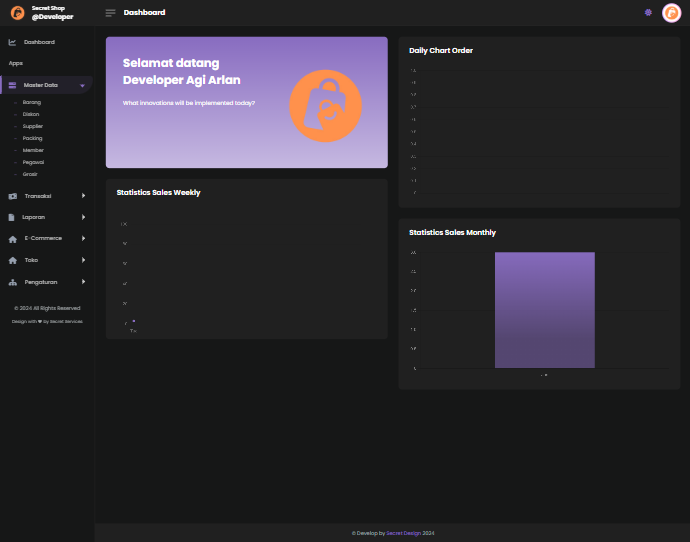Image resolution: width=690 pixels, height=542 pixels.
Task: Collapse the Master Data dropdown arrow
Action: pos(82,86)
